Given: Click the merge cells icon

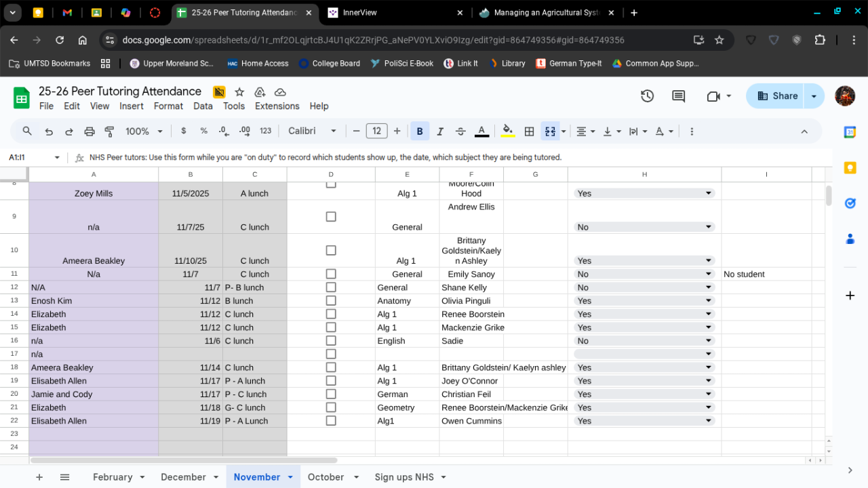Looking at the screenshot, I should coord(550,131).
